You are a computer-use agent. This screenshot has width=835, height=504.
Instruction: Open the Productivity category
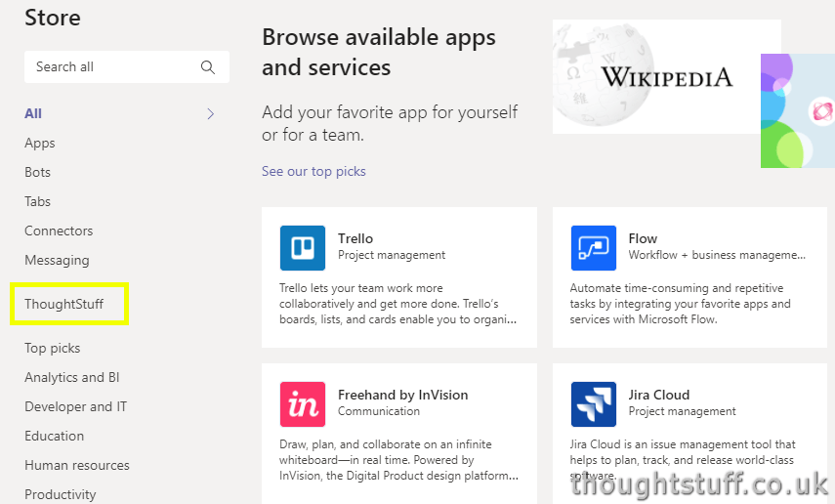61,494
